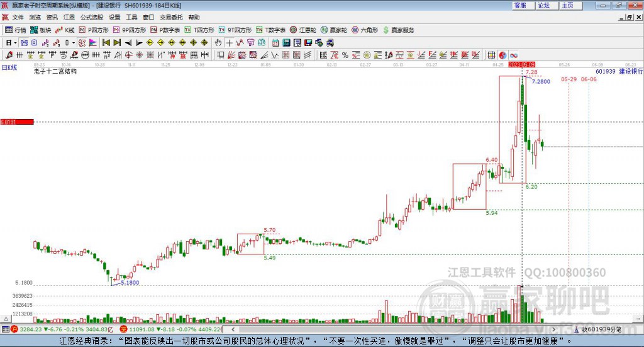Select the Gann fan lines tool

coord(231,55)
